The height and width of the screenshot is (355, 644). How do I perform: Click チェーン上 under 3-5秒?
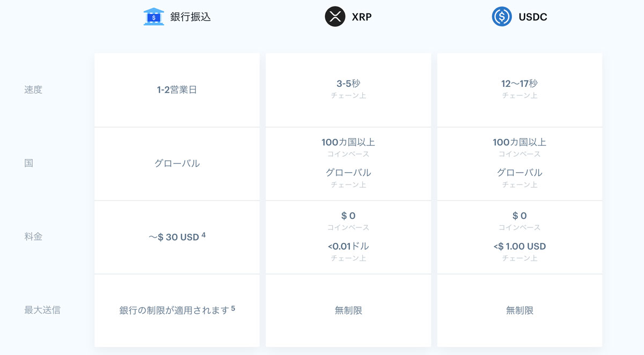[348, 95]
